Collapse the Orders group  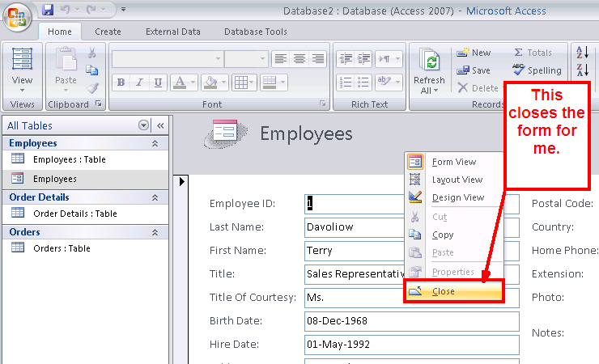pos(155,232)
